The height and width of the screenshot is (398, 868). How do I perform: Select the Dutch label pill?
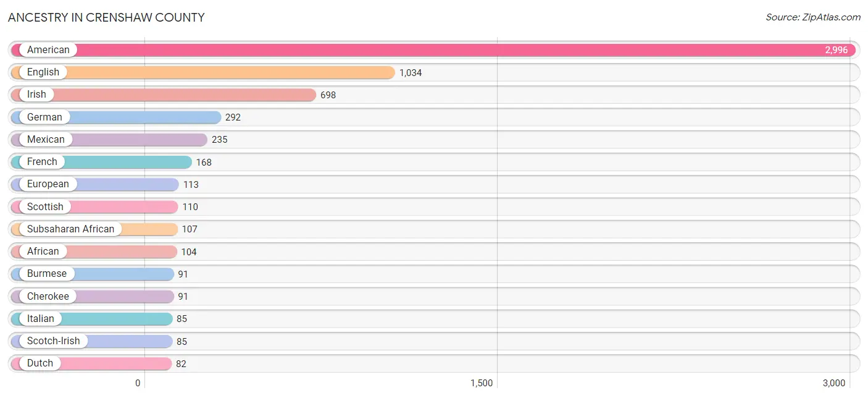click(40, 363)
